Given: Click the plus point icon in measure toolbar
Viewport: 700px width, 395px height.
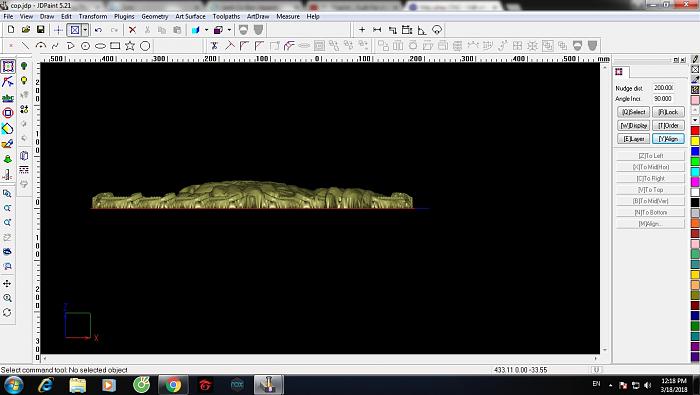Looking at the screenshot, I should coord(362,30).
